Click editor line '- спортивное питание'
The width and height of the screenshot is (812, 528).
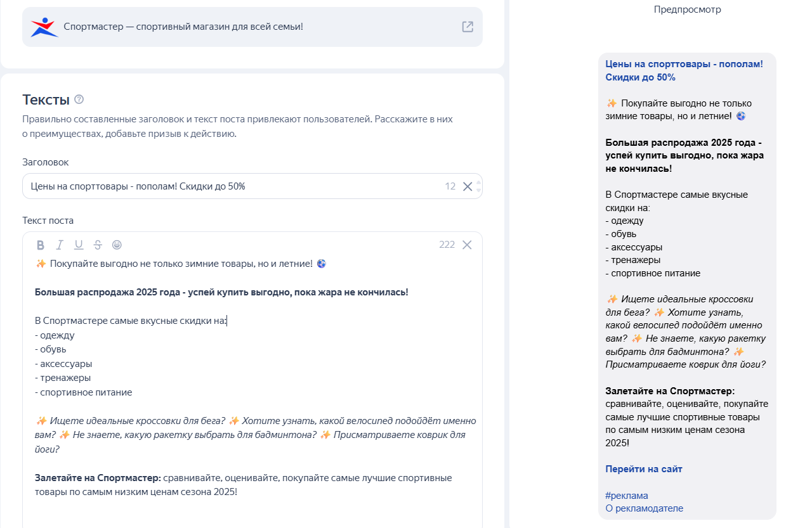[84, 392]
